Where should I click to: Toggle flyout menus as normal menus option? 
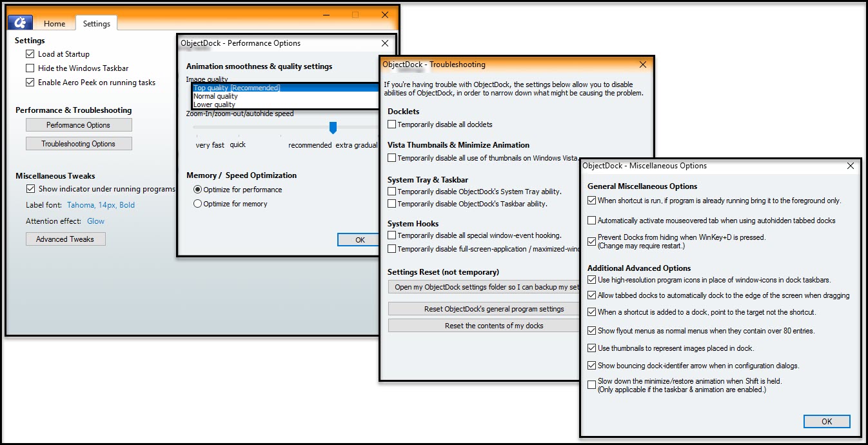pos(592,331)
